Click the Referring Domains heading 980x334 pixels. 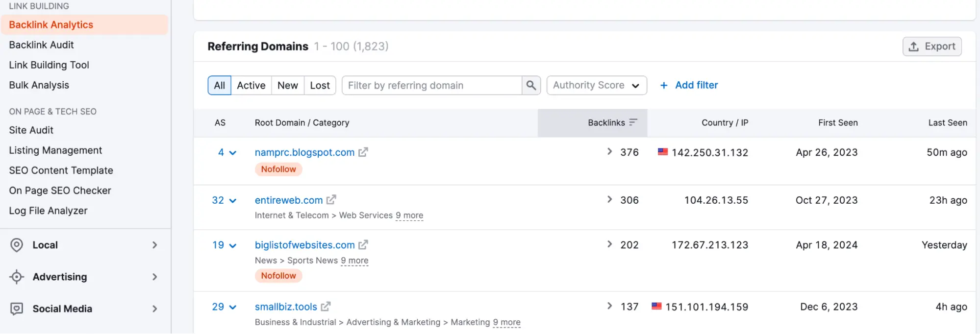(258, 46)
